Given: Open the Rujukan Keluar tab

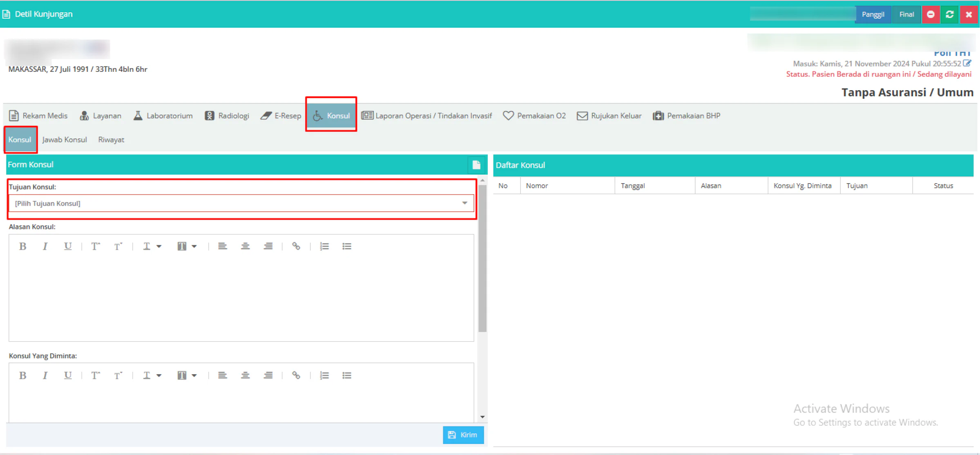Looking at the screenshot, I should [x=609, y=116].
